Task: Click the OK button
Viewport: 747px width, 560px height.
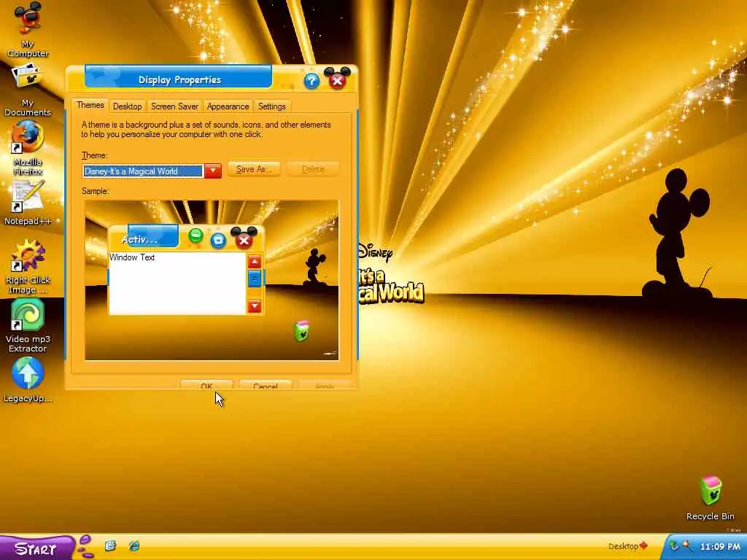Action: click(206, 385)
